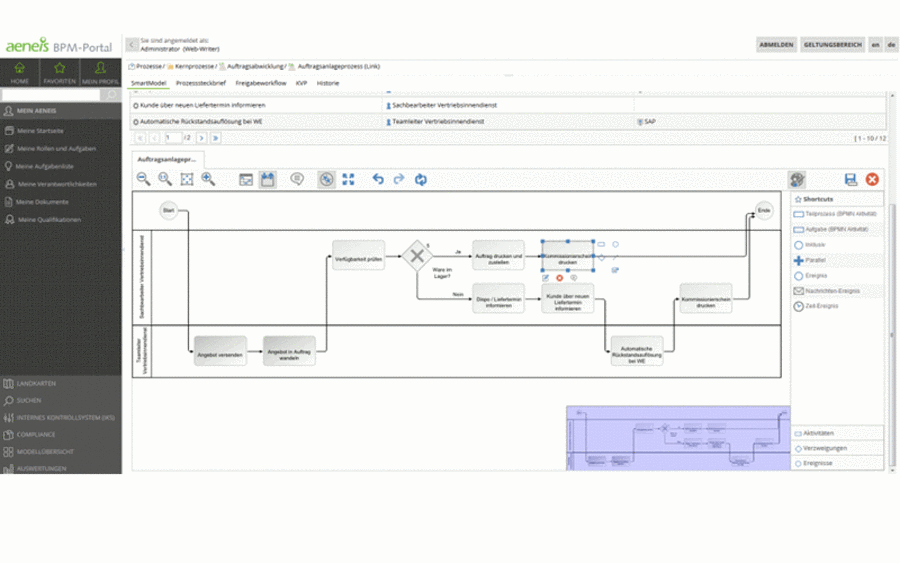Toggle the overview compass icon
Viewport: 900px width, 563px height.
coord(327,180)
